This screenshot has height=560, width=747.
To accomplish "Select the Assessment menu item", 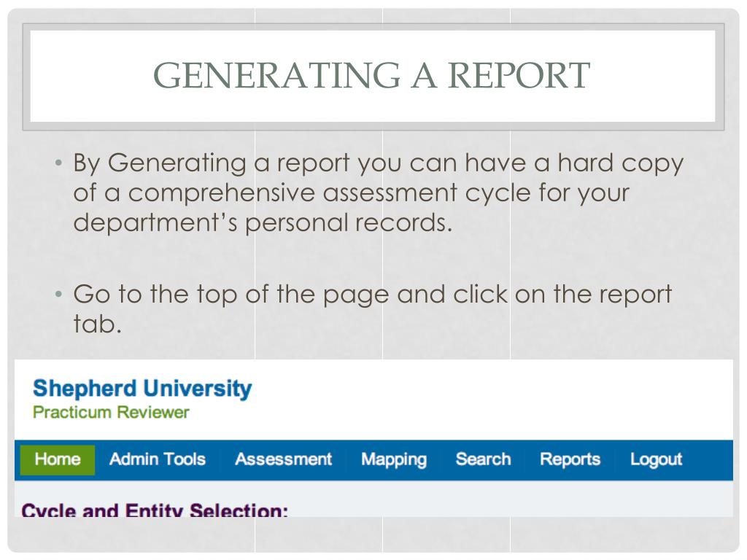I will point(283,459).
